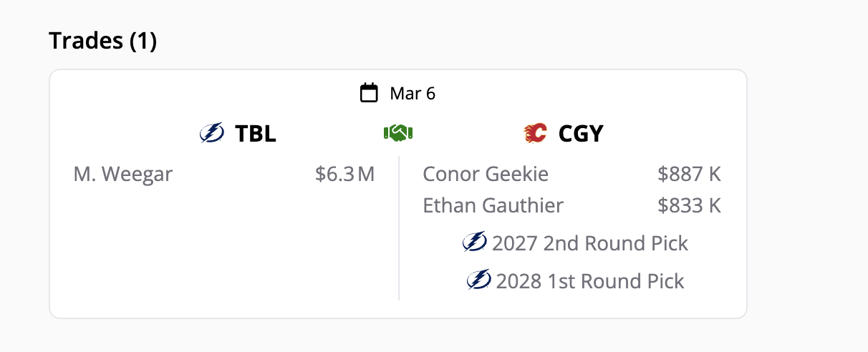Click the Calgary Flames logo beside CGY
Viewport: 868px width, 352px height.
point(535,133)
